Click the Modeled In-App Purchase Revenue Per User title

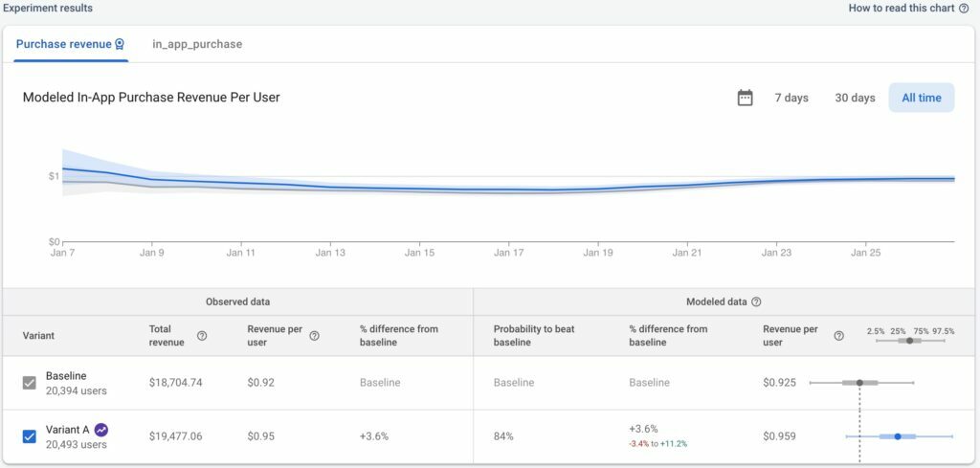(x=151, y=98)
